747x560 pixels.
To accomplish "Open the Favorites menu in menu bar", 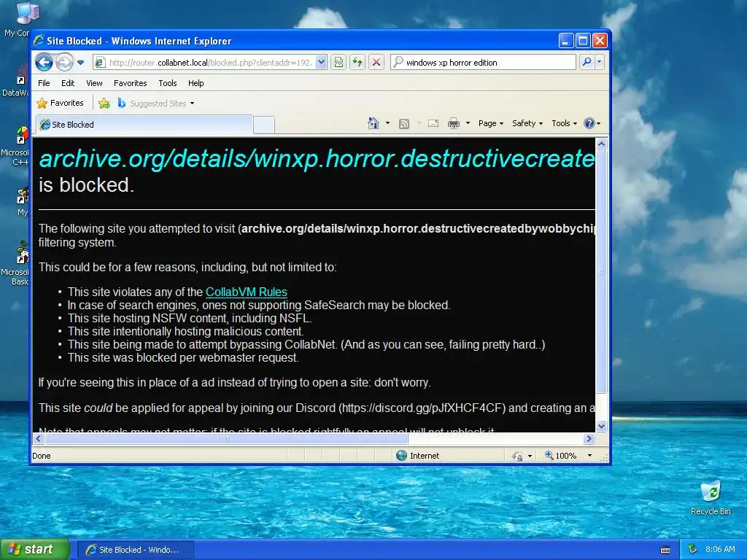I will (x=130, y=83).
